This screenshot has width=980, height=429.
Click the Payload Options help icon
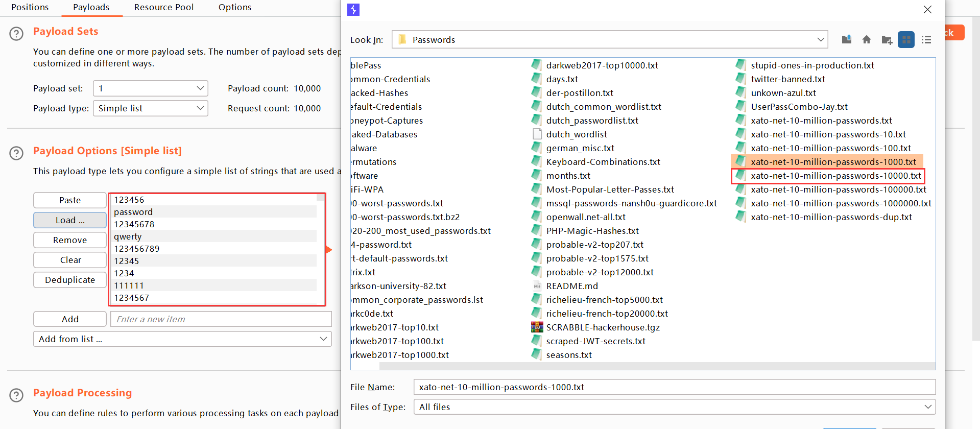[x=16, y=153]
